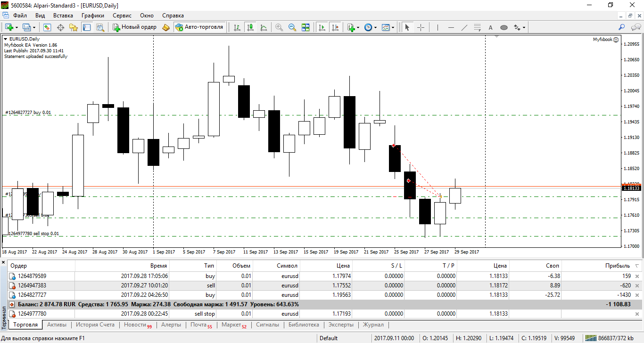
Task: Expand the indicators list dropdown
Action: [358, 27]
